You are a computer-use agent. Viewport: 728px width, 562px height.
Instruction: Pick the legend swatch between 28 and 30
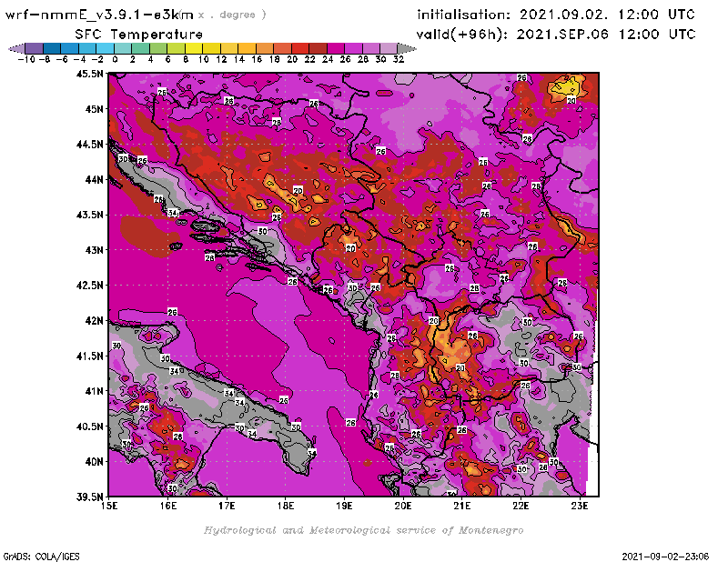[x=370, y=48]
